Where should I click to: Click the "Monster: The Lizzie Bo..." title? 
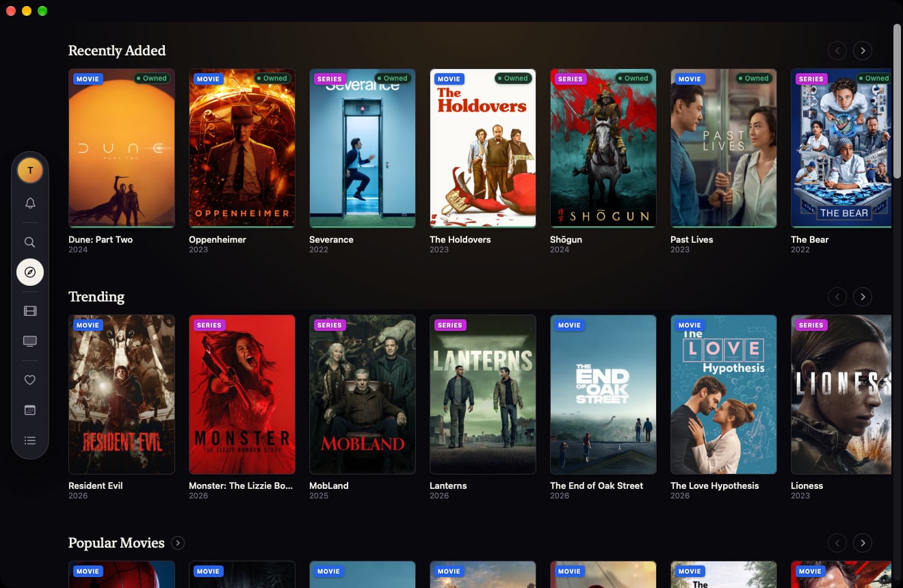point(241,485)
